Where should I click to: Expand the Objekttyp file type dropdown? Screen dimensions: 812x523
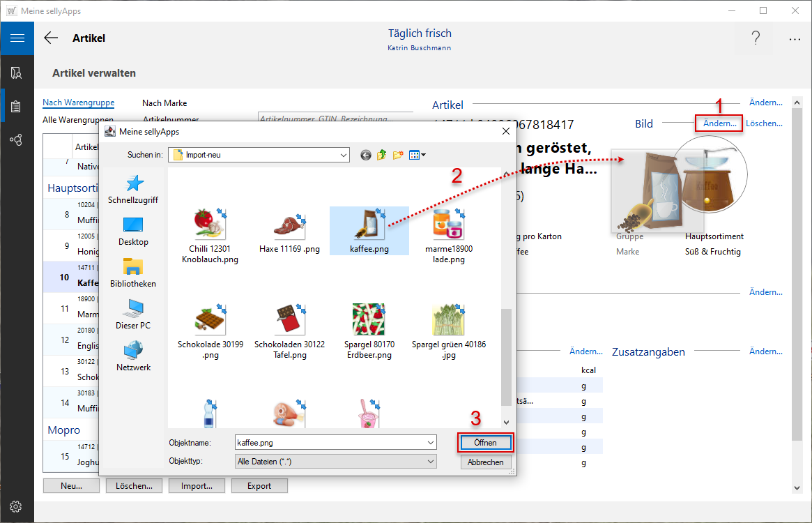[x=430, y=462]
